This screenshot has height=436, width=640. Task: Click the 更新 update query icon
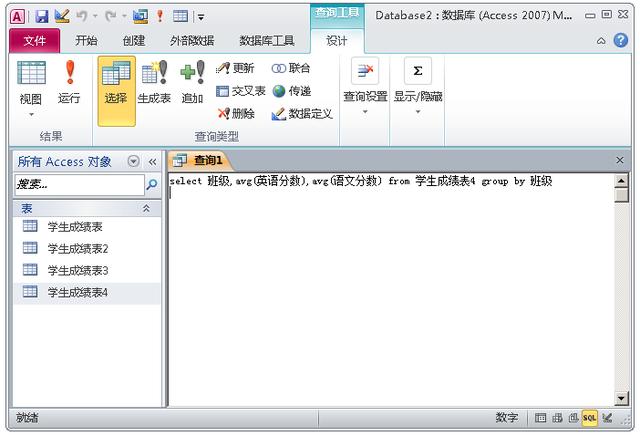pyautogui.click(x=236, y=68)
